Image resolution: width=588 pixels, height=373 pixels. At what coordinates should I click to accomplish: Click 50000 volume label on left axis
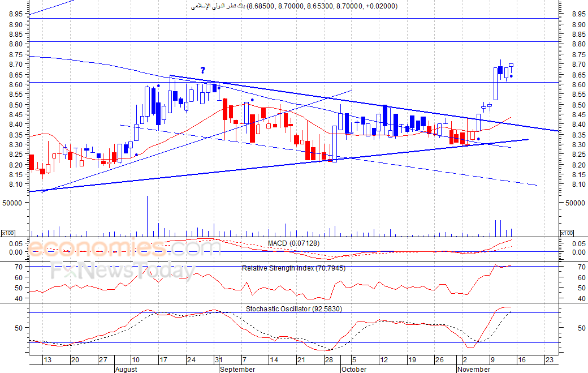coord(12,203)
